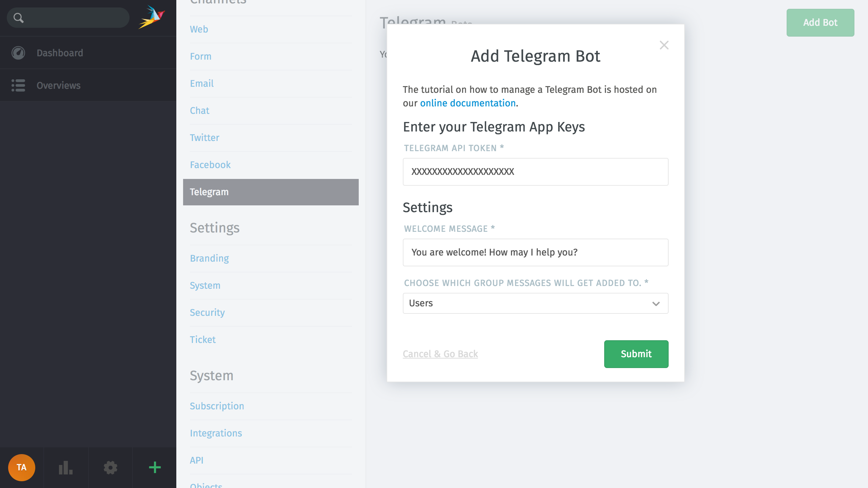This screenshot has width=868, height=488.
Task: Click the Zammad bird logo
Action: pyautogui.click(x=152, y=17)
